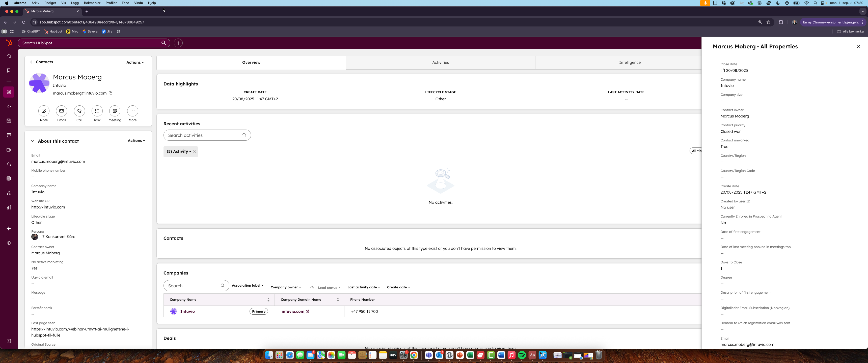Close the All Properties side panel
This screenshot has height=363, width=868.
(858, 47)
